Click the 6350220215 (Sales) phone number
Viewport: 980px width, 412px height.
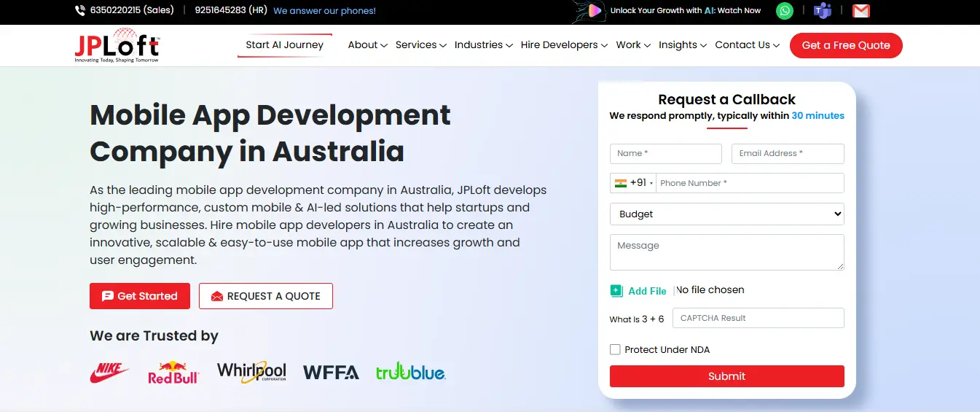click(x=131, y=11)
